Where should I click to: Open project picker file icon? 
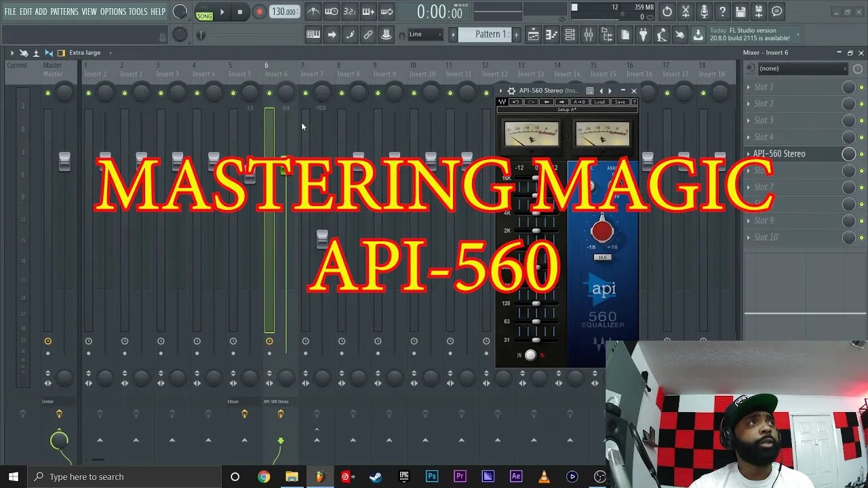tap(625, 35)
